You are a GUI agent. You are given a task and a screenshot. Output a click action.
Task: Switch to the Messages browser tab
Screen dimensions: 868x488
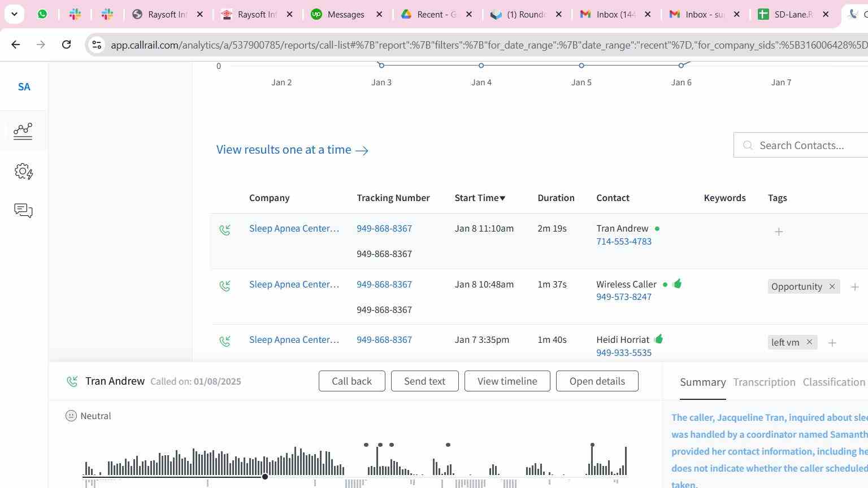tap(347, 14)
